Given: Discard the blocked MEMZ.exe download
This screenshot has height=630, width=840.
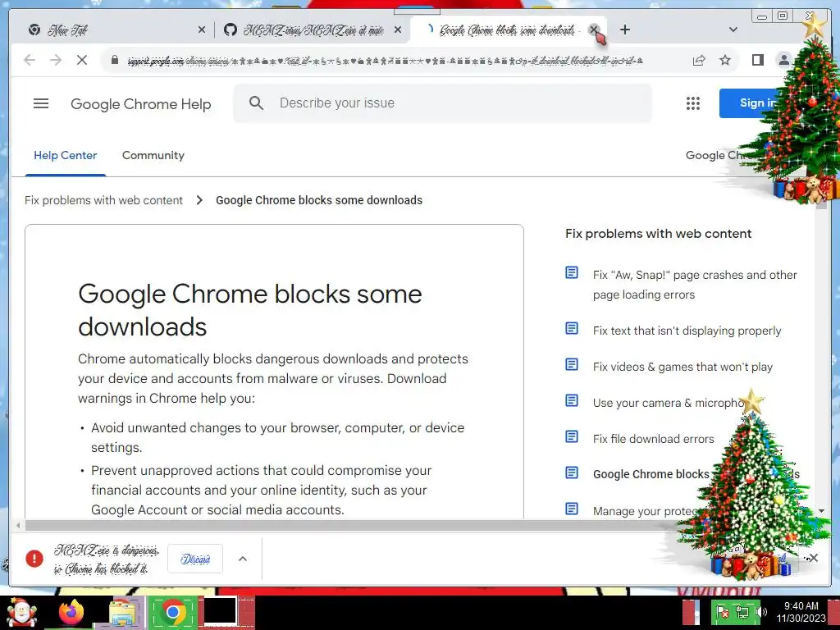Looking at the screenshot, I should 195,559.
